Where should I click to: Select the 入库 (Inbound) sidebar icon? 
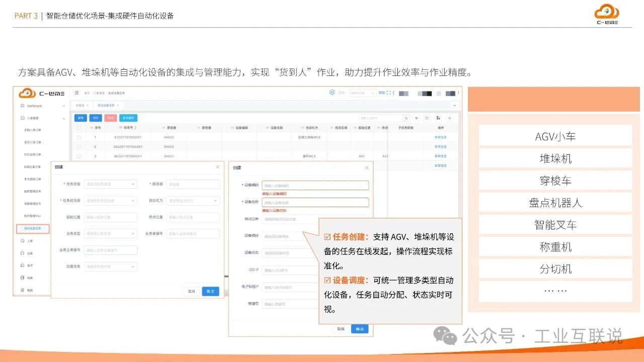[22, 240]
